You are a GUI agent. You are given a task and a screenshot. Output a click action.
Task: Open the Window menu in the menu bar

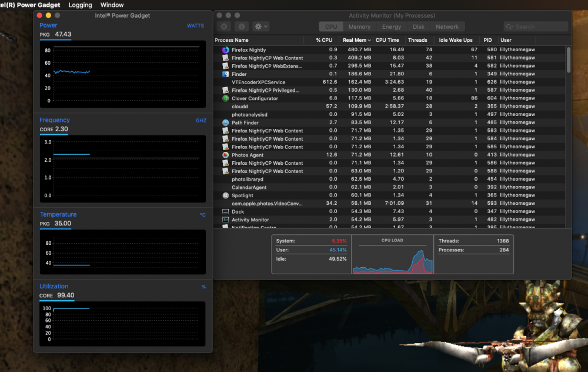point(112,5)
